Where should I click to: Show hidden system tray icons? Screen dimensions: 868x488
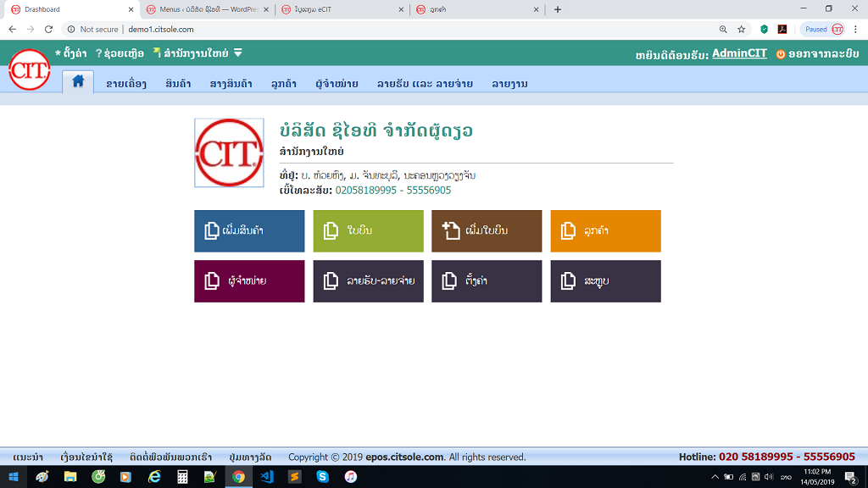[x=715, y=476]
